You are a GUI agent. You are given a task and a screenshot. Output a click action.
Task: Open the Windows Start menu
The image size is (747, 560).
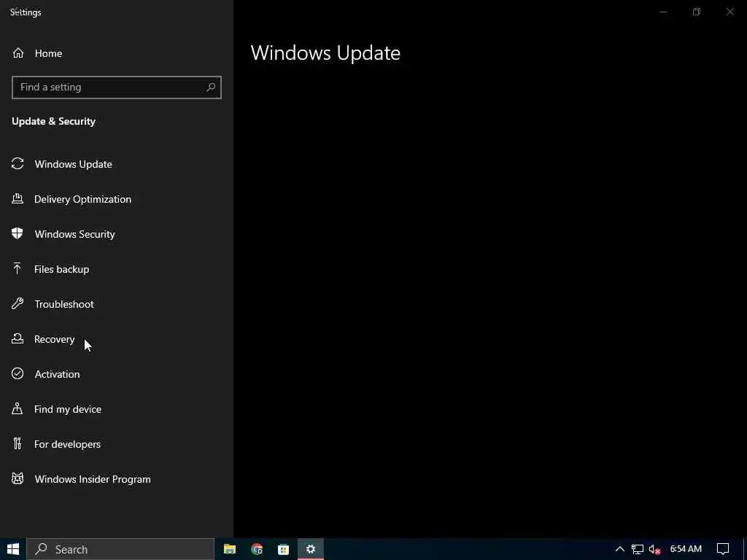[x=13, y=549]
